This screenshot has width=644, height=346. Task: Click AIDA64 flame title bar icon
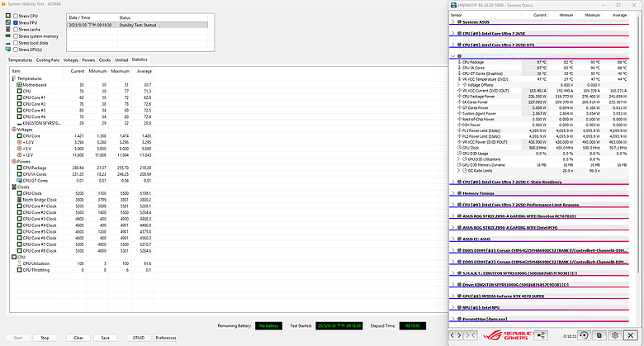coord(3,3)
